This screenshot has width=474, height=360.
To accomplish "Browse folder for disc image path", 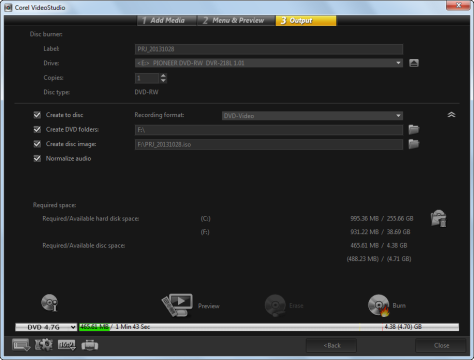I will pyautogui.click(x=414, y=144).
